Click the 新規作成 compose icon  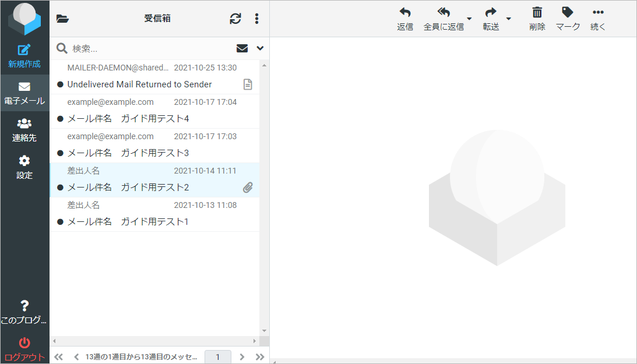[24, 51]
